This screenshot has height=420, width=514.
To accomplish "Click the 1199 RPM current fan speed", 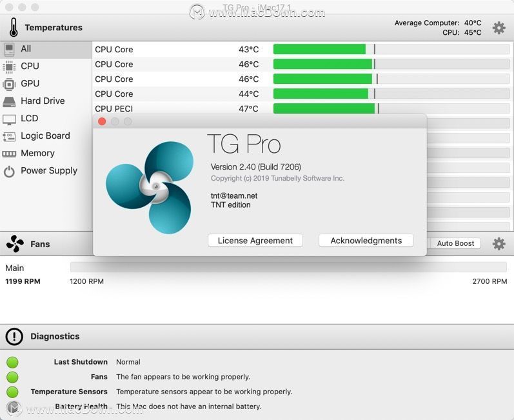I will point(23,281).
